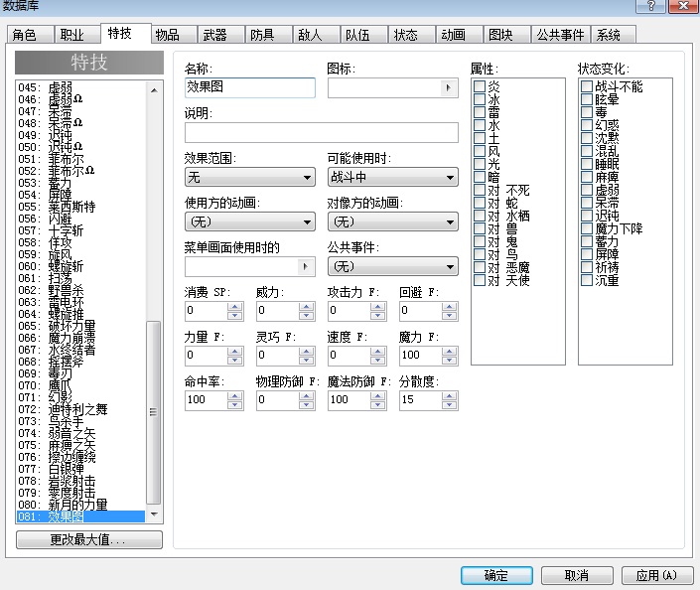
Task: Check the 睡眠 sleep state
Action: [x=587, y=164]
